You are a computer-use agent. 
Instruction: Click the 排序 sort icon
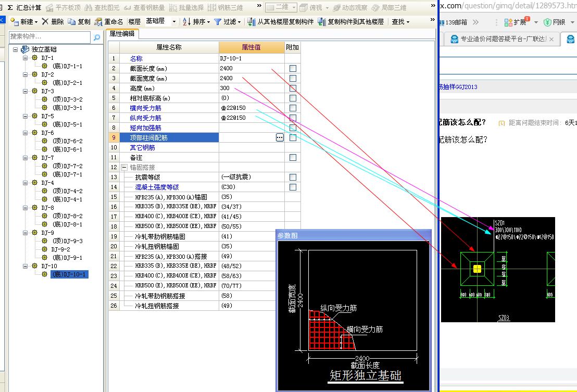(186, 22)
